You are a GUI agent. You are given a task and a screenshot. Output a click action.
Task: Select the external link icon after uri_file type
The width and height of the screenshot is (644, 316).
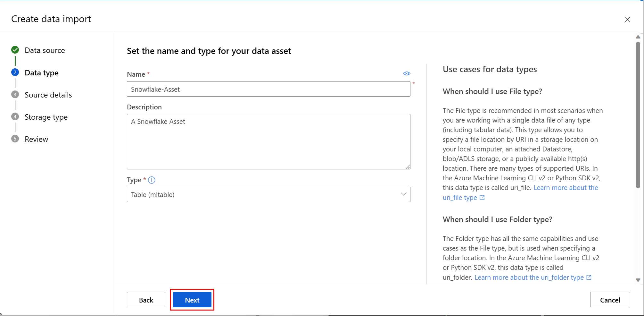point(482,198)
